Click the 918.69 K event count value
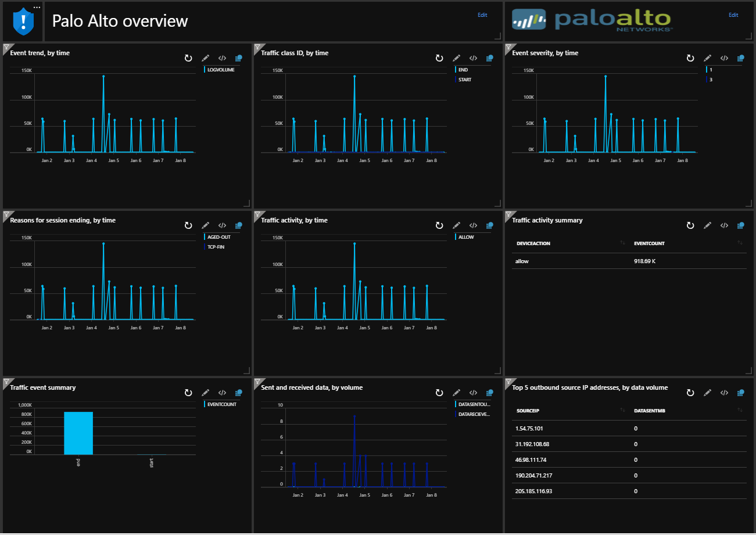756x535 pixels. click(645, 261)
